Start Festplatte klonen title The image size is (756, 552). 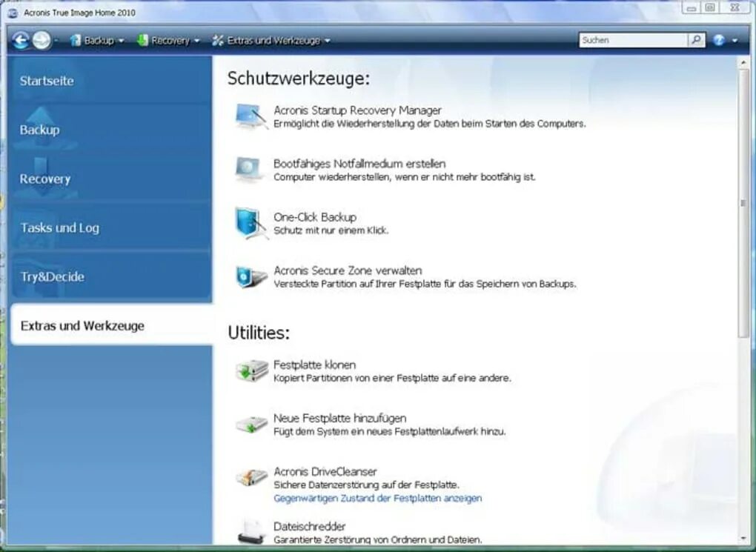(x=314, y=365)
